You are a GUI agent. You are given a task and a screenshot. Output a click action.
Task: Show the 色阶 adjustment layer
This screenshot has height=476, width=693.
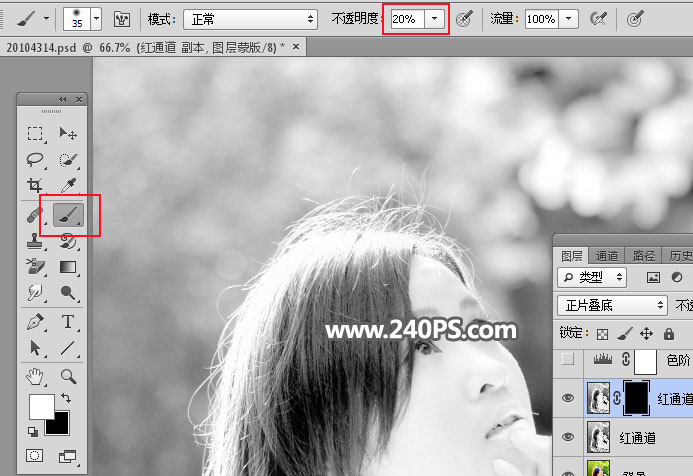tap(568, 359)
